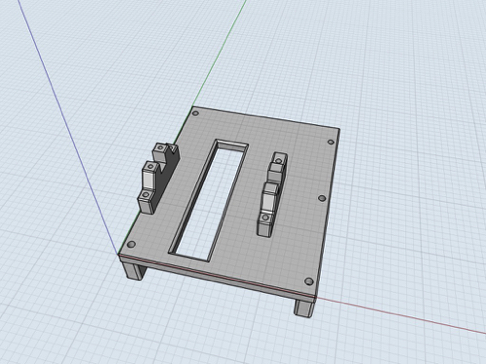
Task: Click the red X-axis line right of model
Action: click(400, 316)
